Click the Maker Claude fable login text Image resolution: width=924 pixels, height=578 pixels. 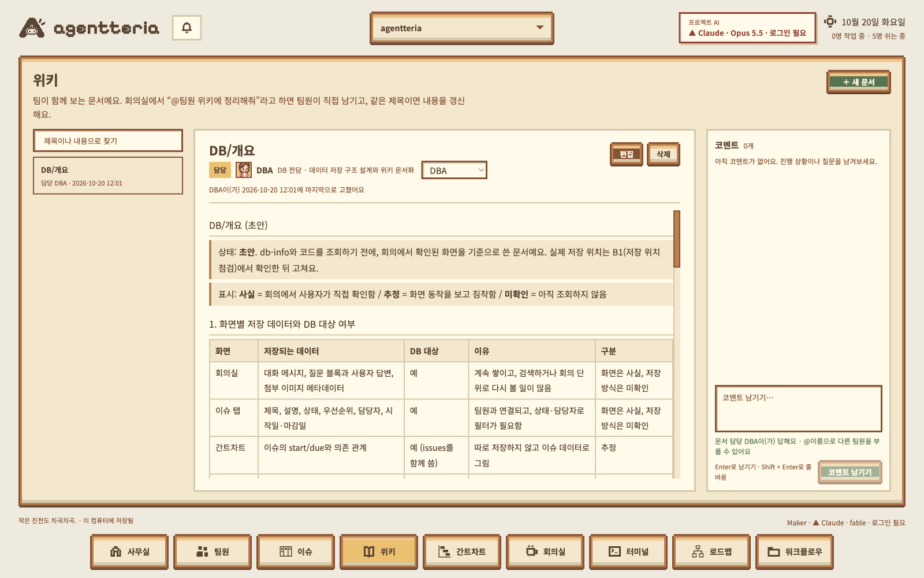[x=846, y=523]
